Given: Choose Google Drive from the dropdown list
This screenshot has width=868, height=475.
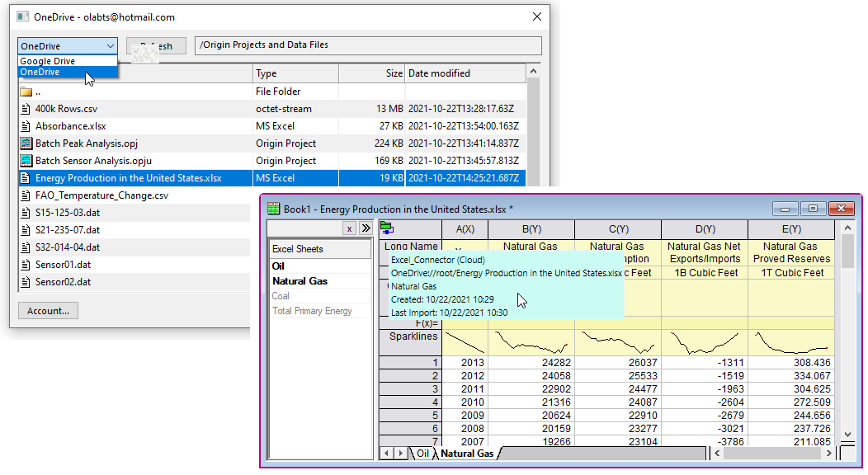Looking at the screenshot, I should point(48,61).
